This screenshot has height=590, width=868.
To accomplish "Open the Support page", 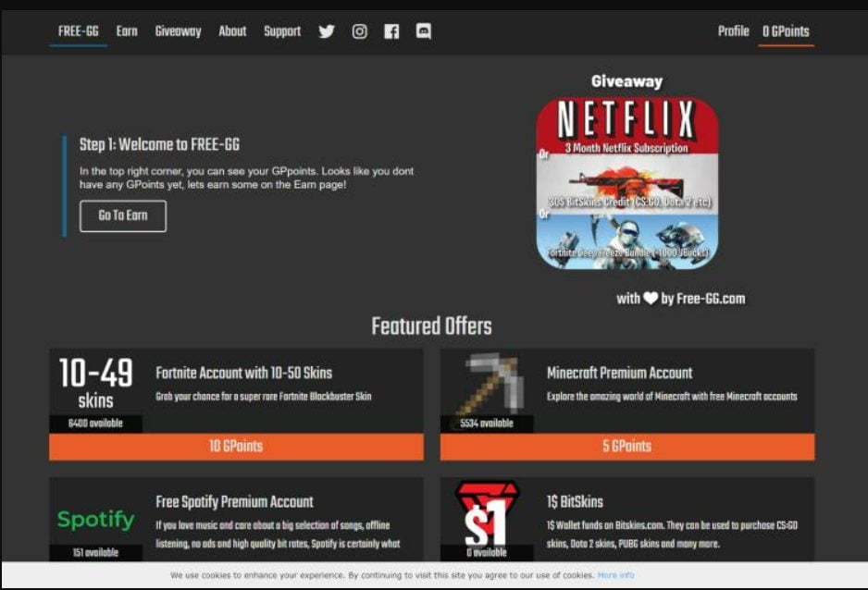I will (282, 31).
